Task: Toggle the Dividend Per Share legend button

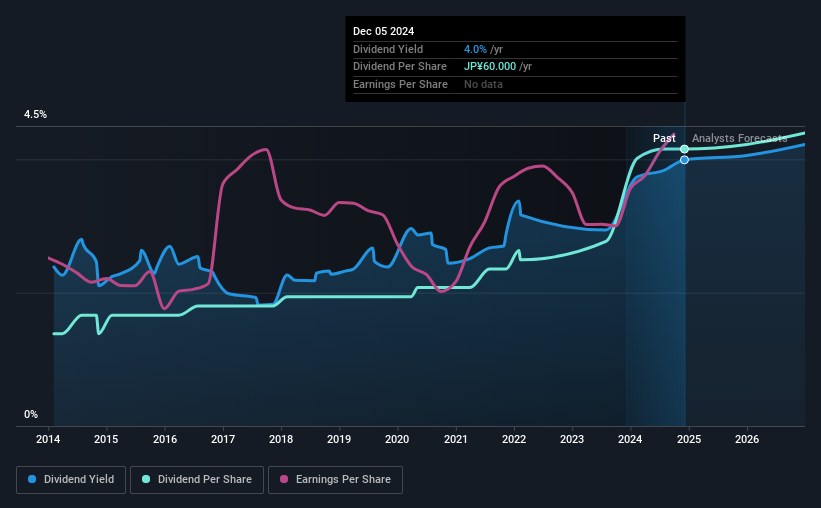Action: (197, 480)
